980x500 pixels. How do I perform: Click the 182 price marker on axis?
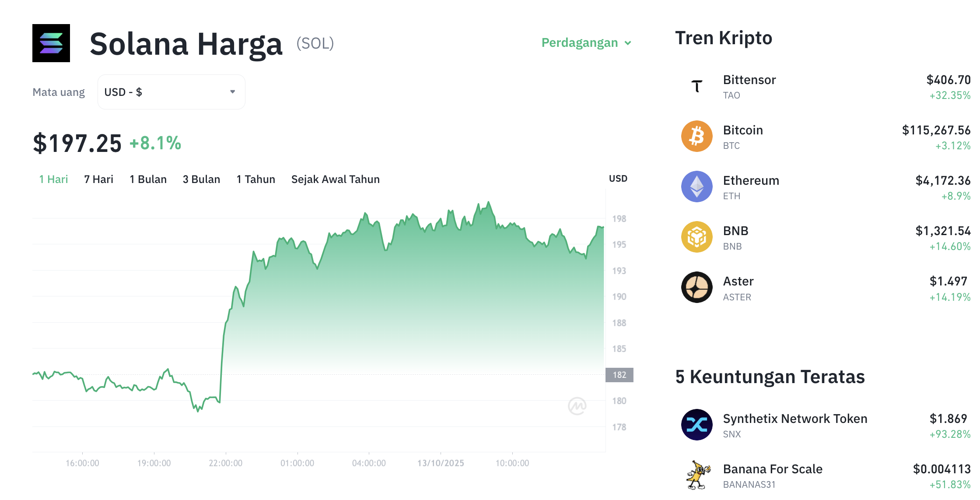pos(619,375)
